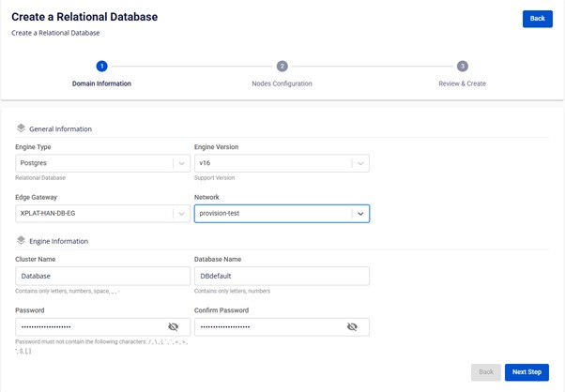Screen dimensions: 565x392
Task: Expand Engine Version chevron arrow
Action: point(360,163)
